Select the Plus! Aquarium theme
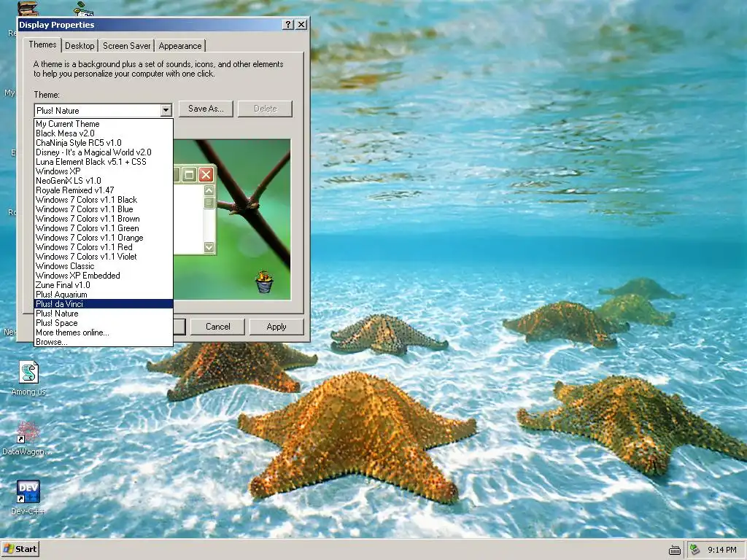Viewport: 747px width, 560px height. tap(104, 295)
